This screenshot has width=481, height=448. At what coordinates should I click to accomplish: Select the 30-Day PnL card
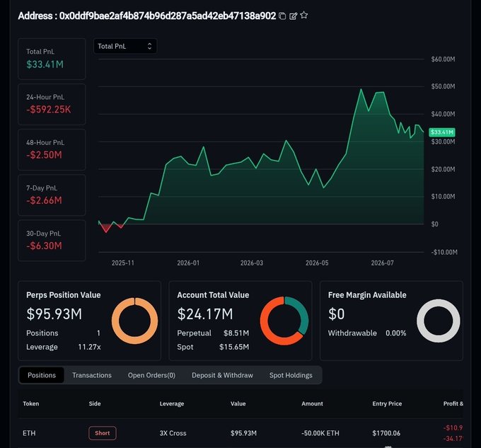coord(52,241)
